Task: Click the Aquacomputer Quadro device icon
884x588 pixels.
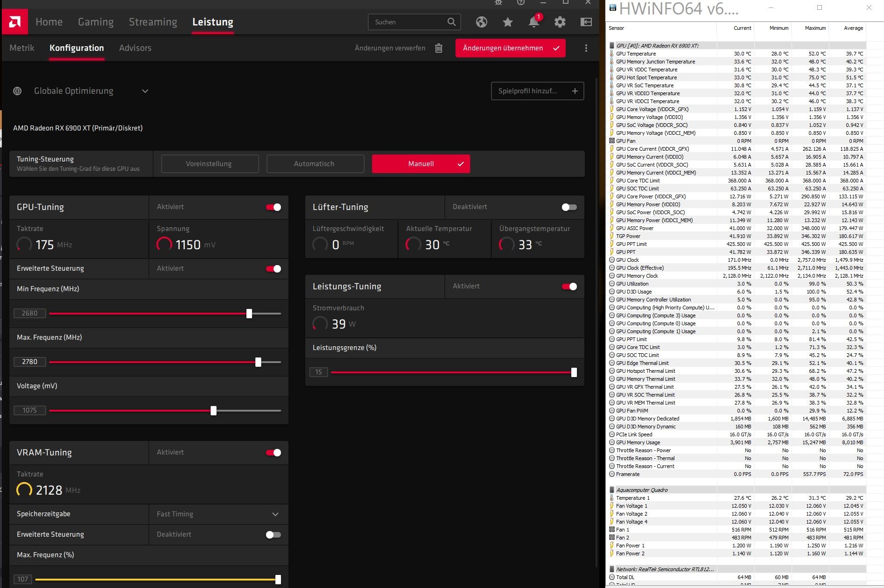Action: 612,490
